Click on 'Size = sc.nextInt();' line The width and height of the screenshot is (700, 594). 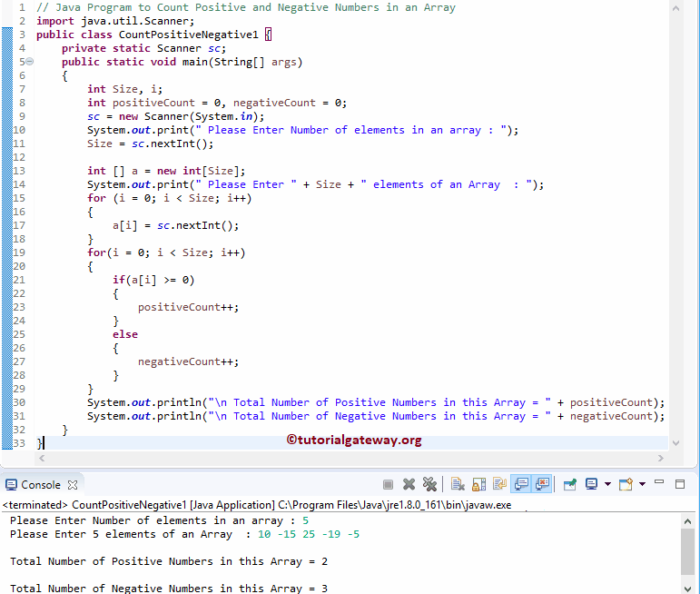pyautogui.click(x=151, y=144)
